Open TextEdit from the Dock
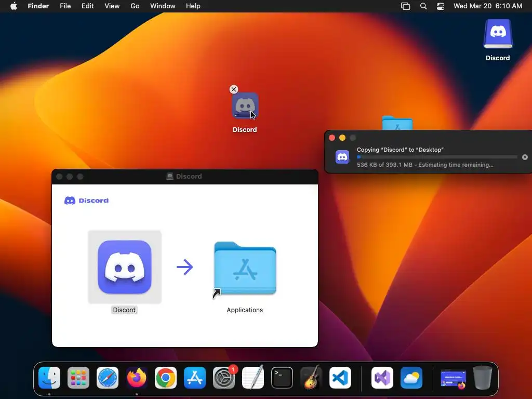This screenshot has height=399, width=532. pos(253,378)
